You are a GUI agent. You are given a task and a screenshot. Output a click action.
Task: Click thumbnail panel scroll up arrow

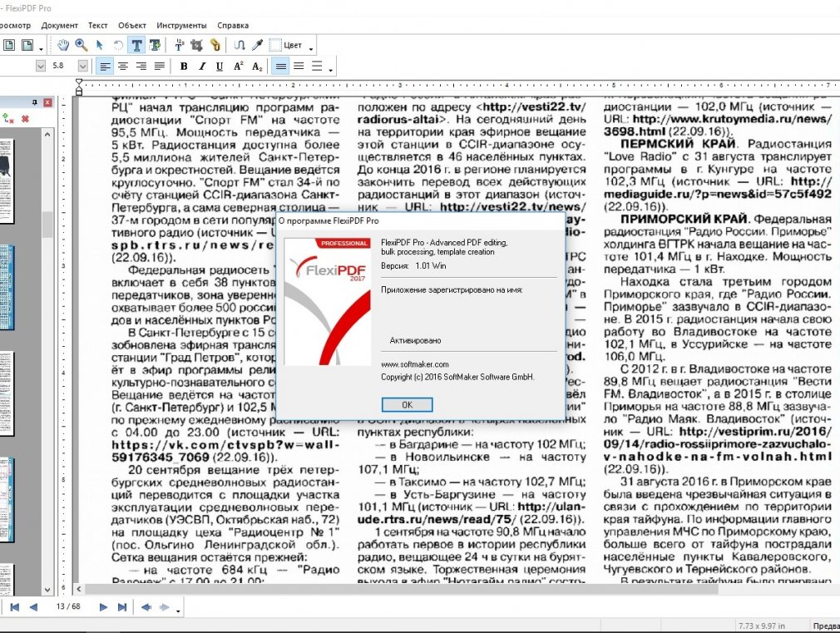click(x=47, y=135)
